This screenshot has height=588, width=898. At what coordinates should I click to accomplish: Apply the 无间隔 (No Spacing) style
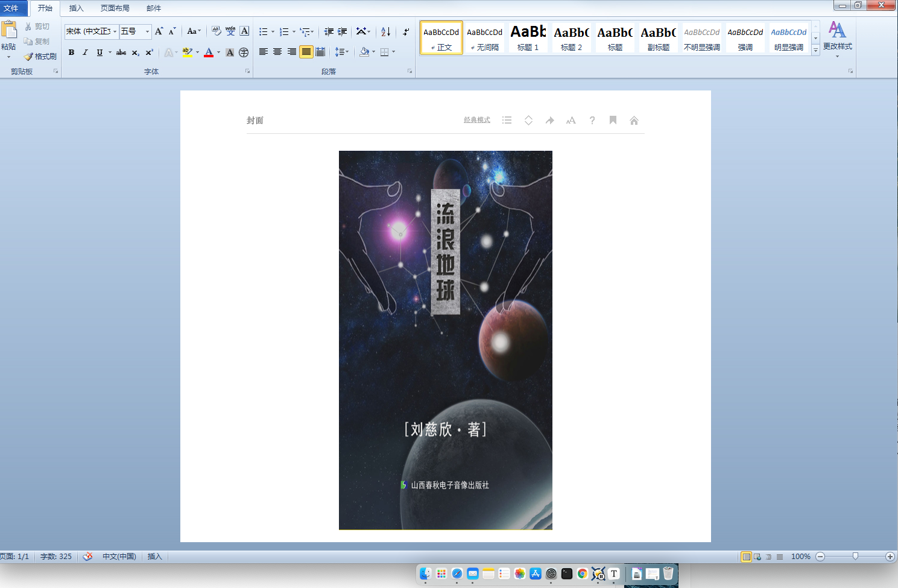485,37
